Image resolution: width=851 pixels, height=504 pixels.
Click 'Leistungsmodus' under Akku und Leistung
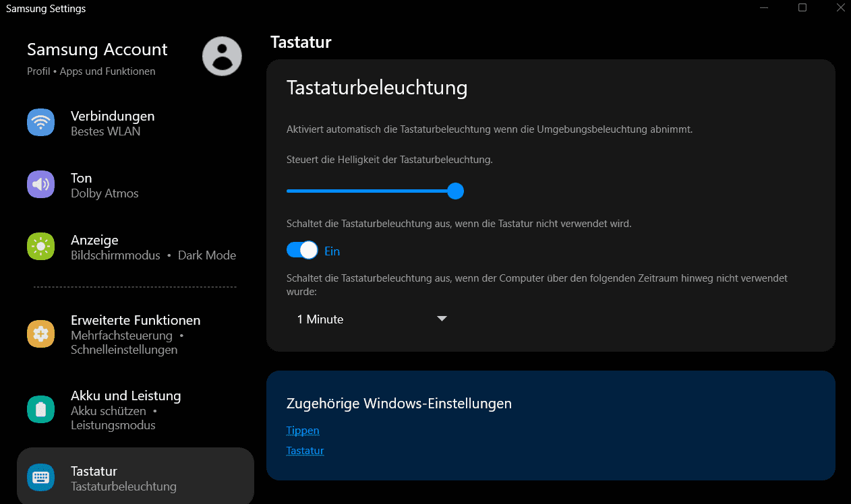tap(113, 425)
